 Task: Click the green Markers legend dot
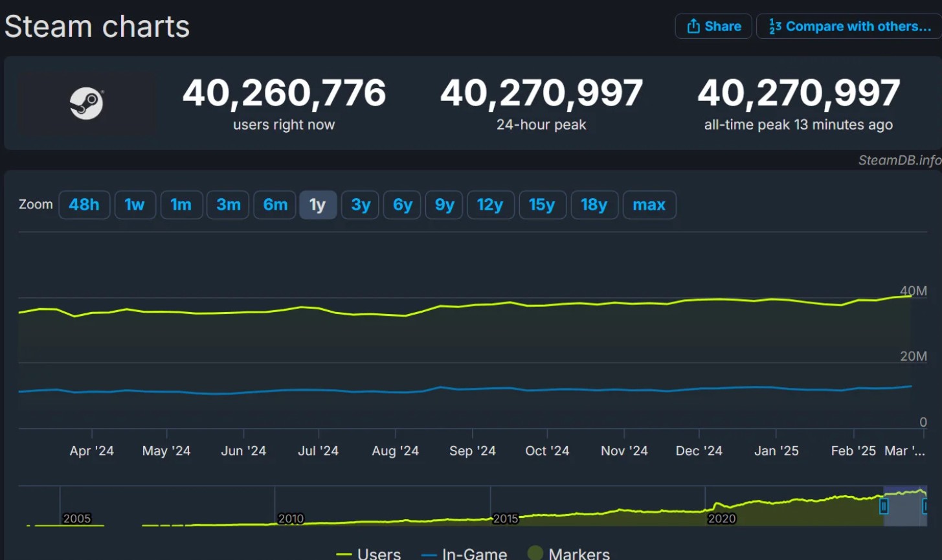(x=535, y=553)
